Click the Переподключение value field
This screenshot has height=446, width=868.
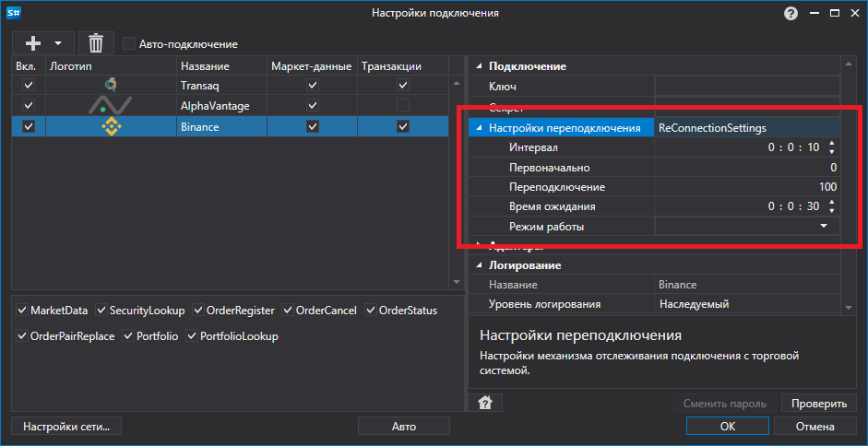(747, 187)
